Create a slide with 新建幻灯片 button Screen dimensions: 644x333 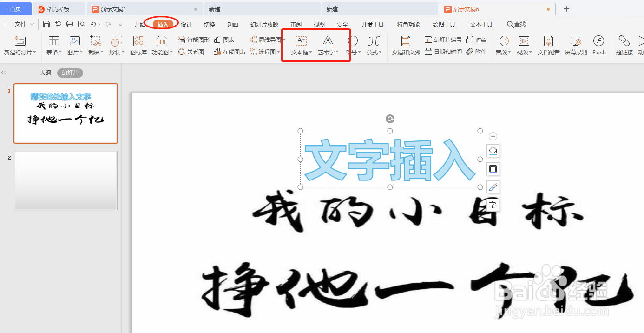19,45
